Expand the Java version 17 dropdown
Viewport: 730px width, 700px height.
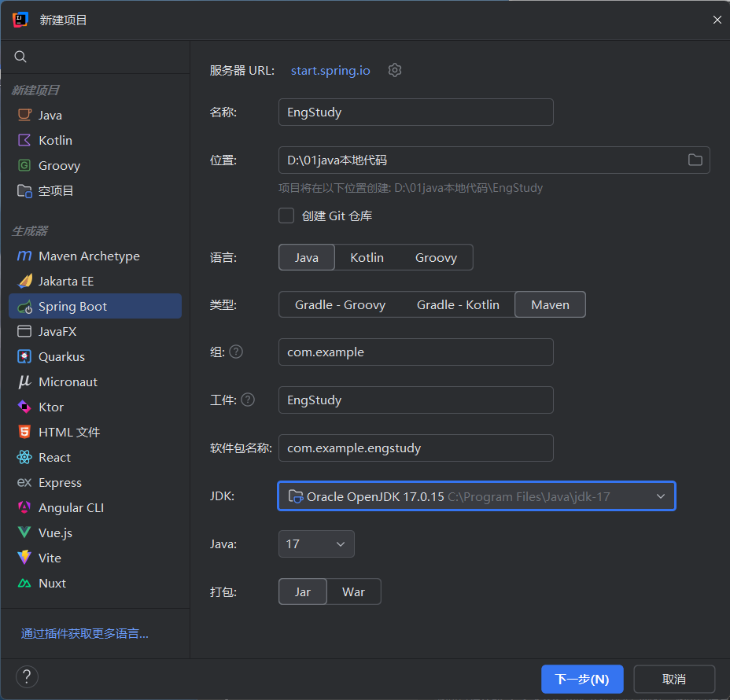(x=316, y=543)
